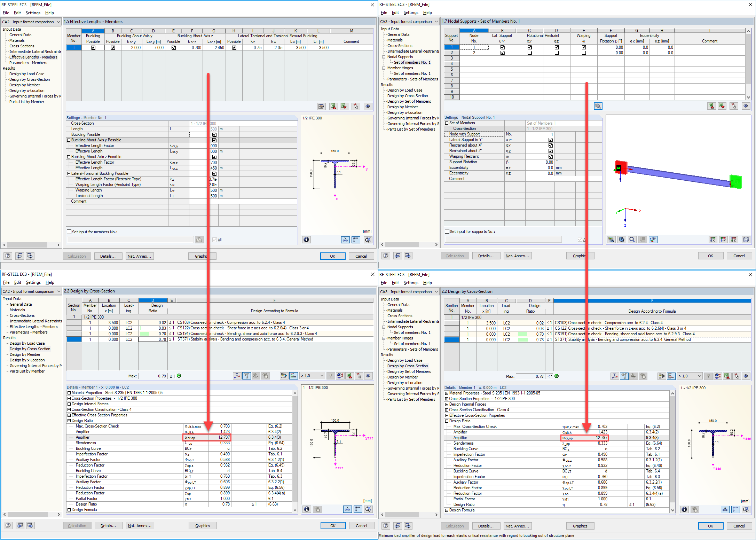
Task: Open the Settings menu
Action: click(33, 13)
